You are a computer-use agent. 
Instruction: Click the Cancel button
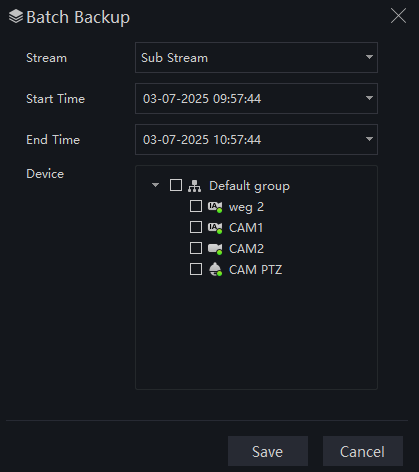tap(363, 451)
